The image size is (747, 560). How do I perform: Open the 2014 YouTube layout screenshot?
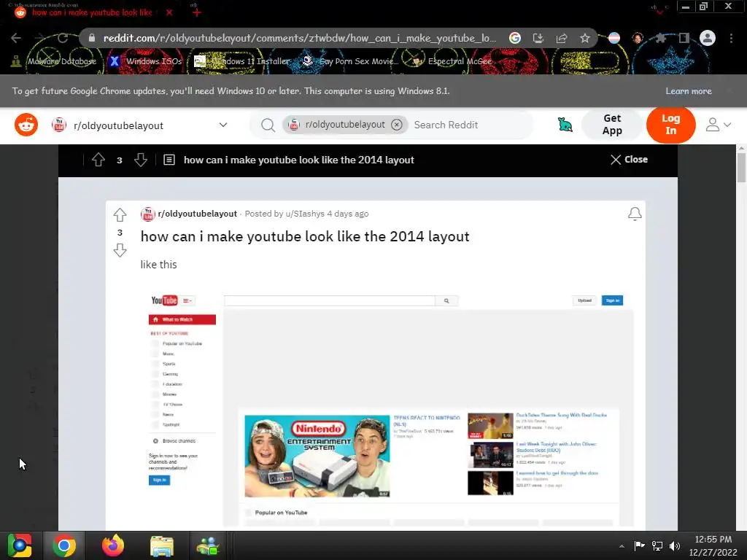click(x=391, y=408)
